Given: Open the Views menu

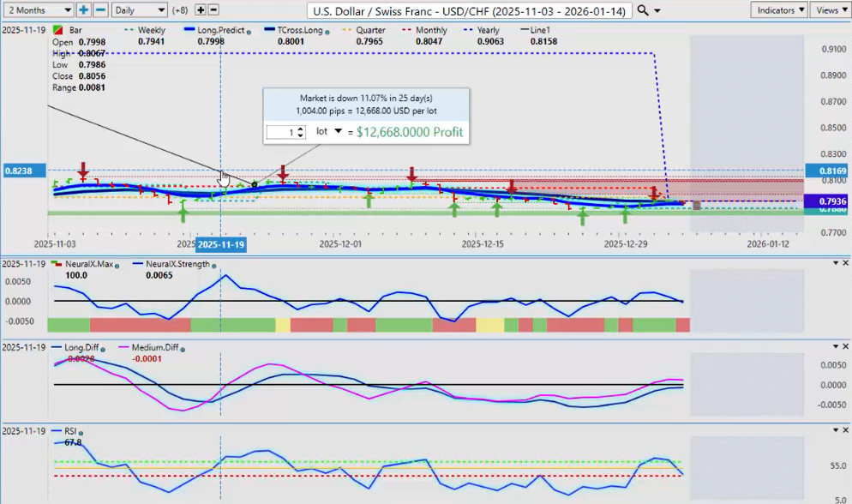Looking at the screenshot, I should pyautogui.click(x=827, y=10).
